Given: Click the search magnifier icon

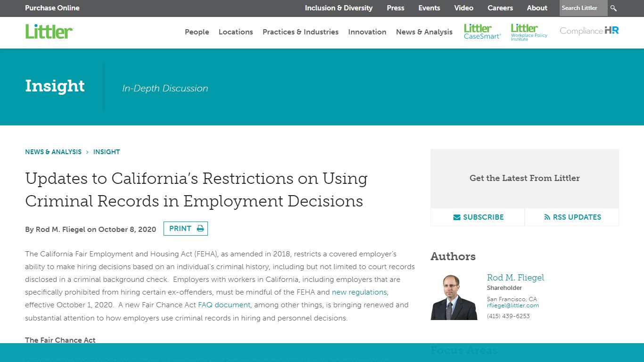Looking at the screenshot, I should coord(613,8).
